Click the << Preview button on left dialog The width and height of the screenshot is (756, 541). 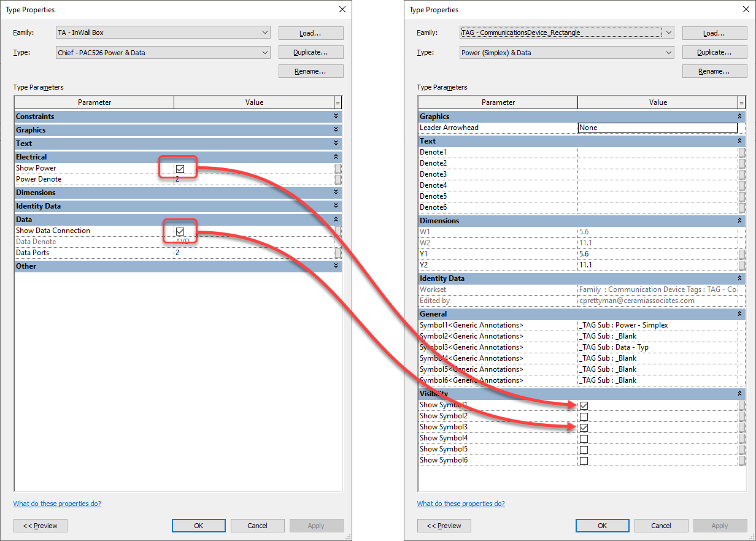click(x=40, y=525)
